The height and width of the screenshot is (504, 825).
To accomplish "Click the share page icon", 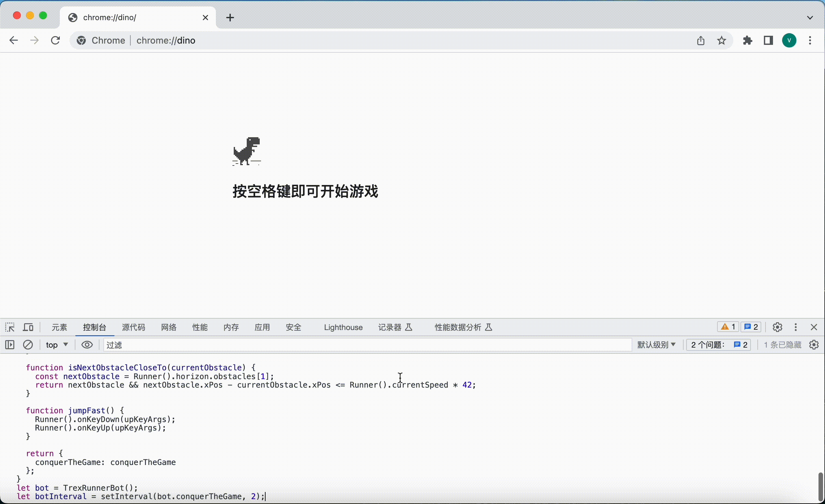I will click(x=701, y=41).
